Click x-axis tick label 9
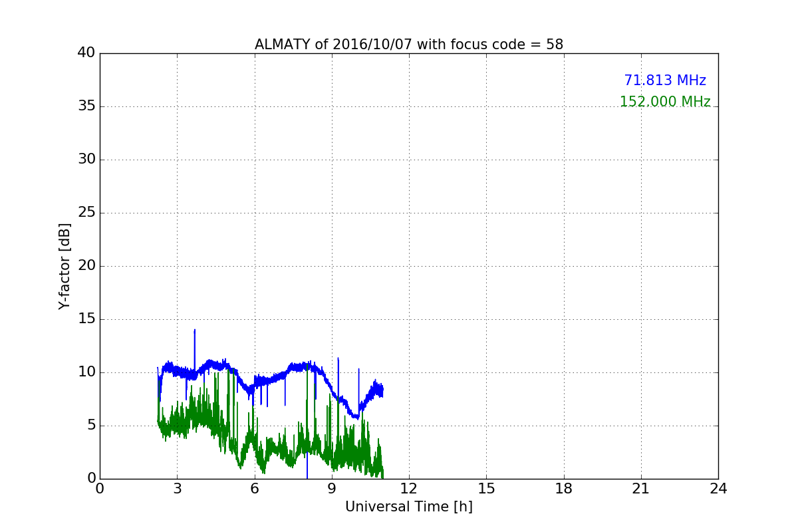This screenshot has height=532, width=798. tap(332, 489)
